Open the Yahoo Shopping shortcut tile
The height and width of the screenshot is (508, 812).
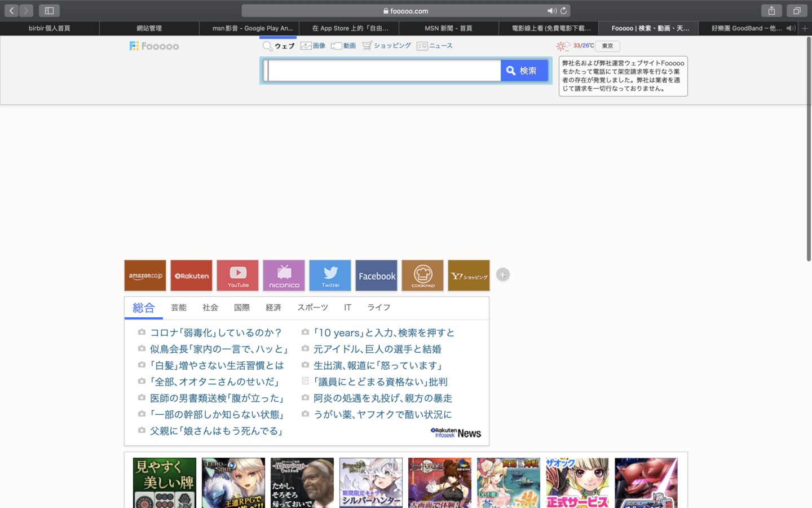(x=469, y=275)
